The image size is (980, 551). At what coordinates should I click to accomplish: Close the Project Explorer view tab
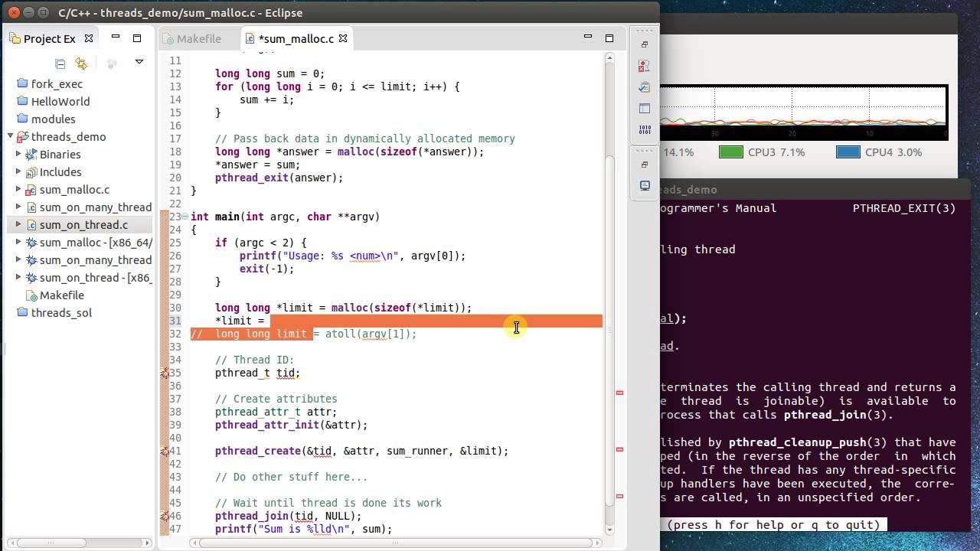[89, 37]
